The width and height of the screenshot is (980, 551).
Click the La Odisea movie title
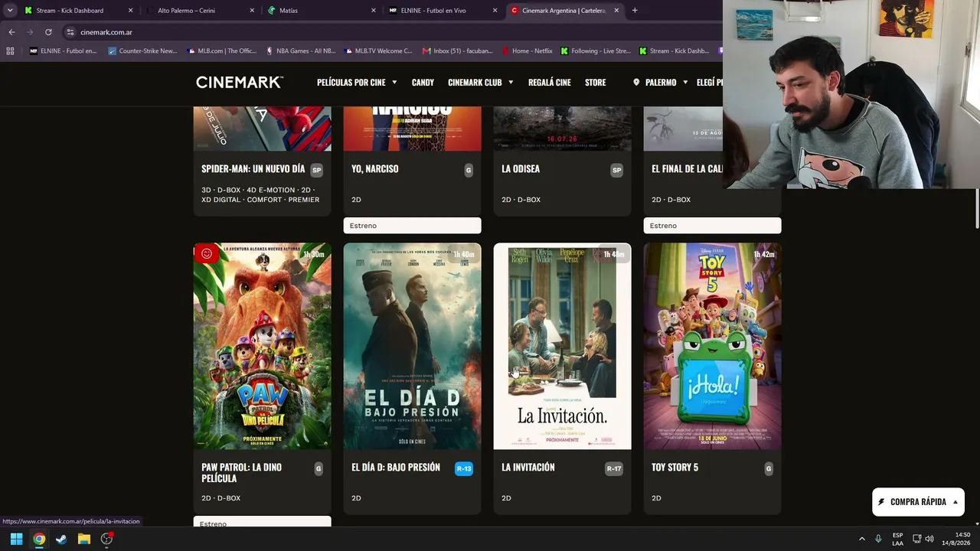click(x=521, y=169)
